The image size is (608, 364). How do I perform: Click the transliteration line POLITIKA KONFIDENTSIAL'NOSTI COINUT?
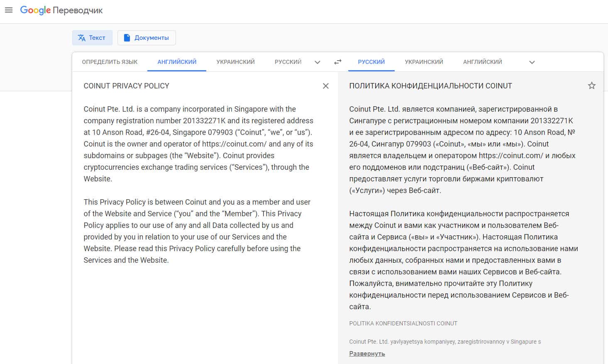click(403, 323)
